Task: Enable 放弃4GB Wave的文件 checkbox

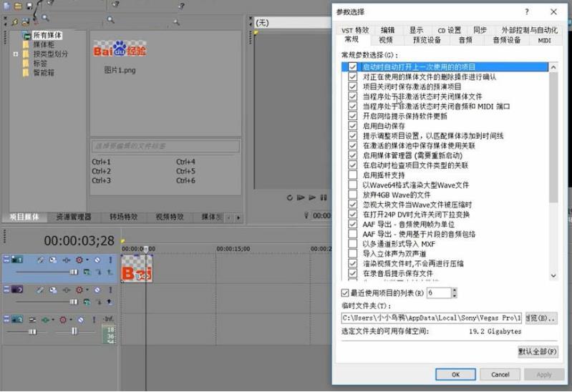Action: (352, 195)
